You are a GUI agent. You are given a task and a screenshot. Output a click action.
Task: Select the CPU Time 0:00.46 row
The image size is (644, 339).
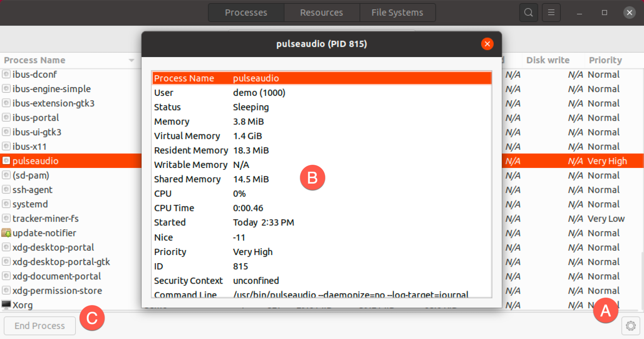(322, 208)
